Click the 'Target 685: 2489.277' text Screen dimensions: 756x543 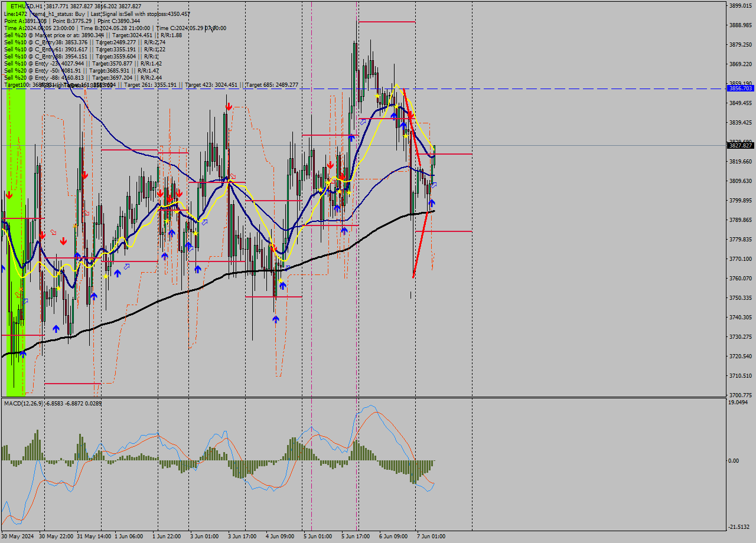click(272, 85)
